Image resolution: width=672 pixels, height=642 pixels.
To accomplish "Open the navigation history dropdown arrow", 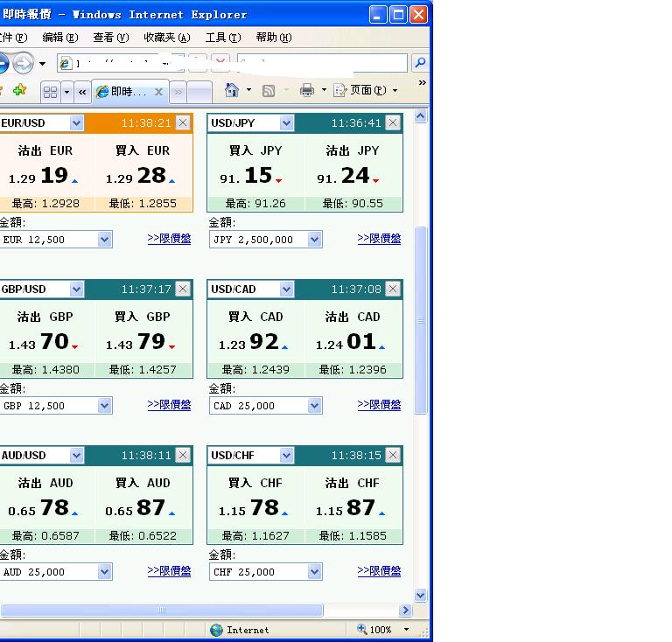I will (x=42, y=64).
